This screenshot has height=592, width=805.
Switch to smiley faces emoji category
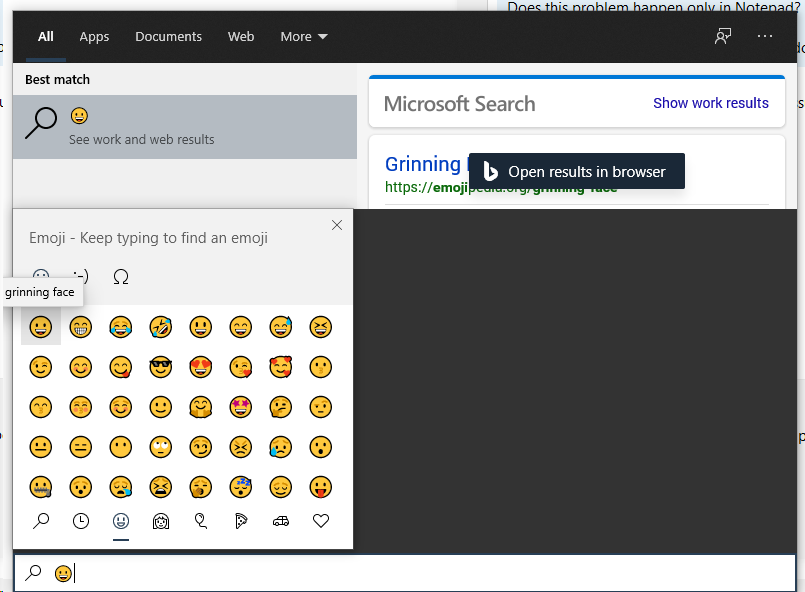pyautogui.click(x=121, y=521)
